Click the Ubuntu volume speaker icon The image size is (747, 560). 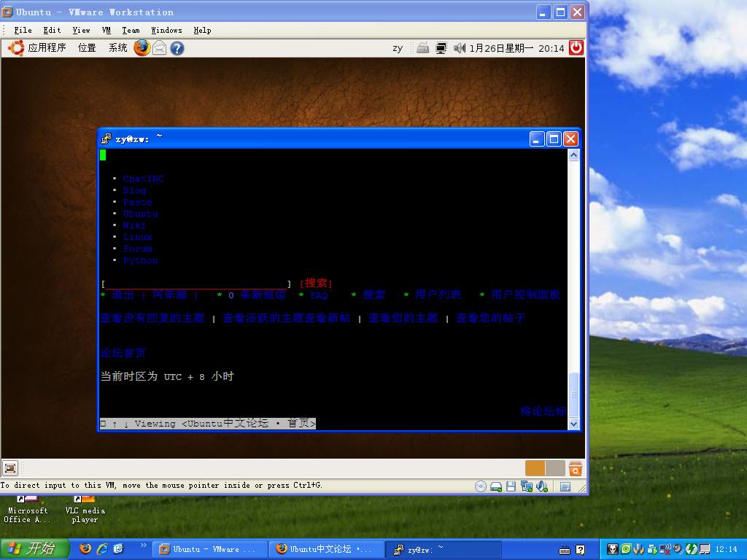pos(460,48)
